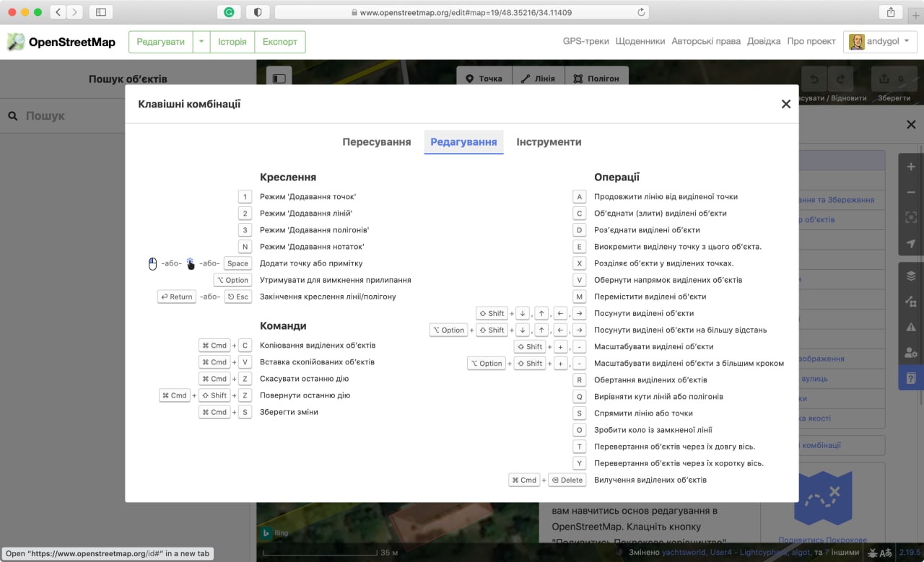
Task: Click 'Вилучення виділених об'єктів' text
Action: [x=650, y=480]
